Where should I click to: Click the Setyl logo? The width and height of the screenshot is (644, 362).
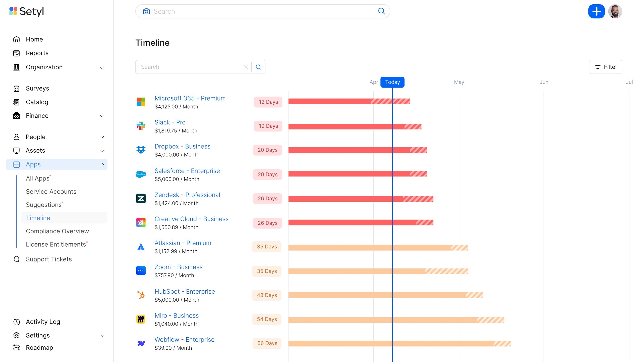point(27,11)
